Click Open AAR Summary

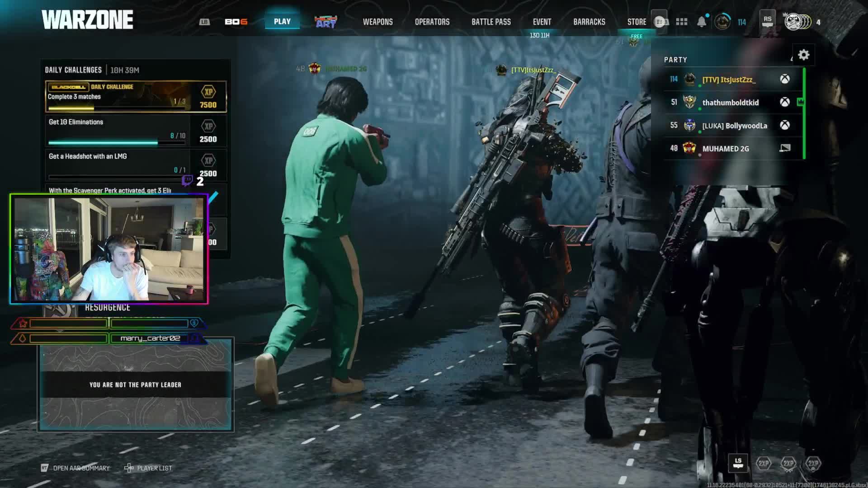click(x=81, y=468)
